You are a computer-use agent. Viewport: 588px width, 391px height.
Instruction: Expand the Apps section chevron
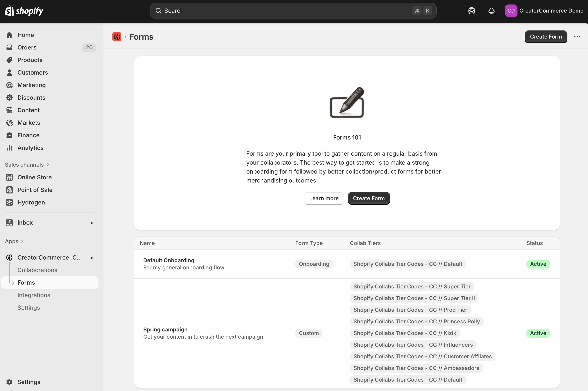pos(22,241)
